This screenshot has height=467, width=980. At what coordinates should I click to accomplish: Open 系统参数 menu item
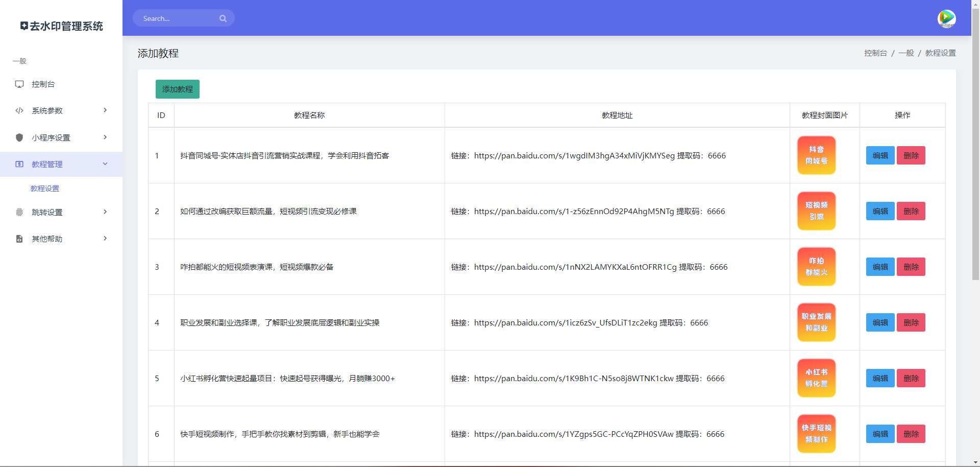(x=61, y=110)
